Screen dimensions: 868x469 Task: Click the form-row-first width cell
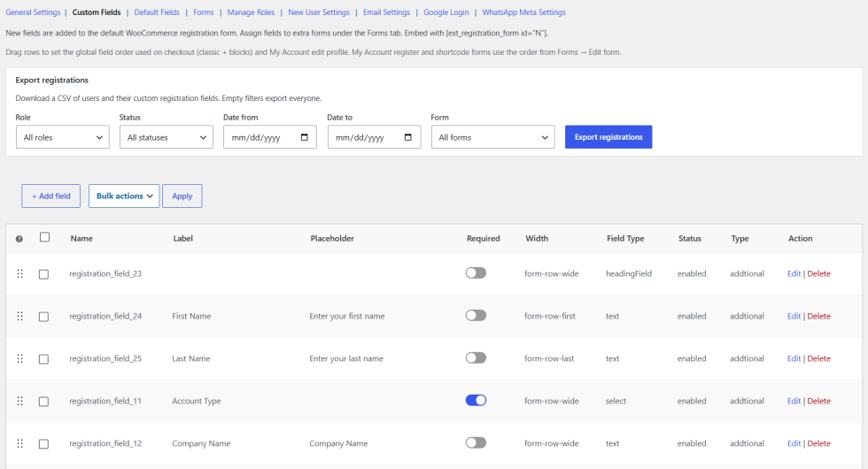[550, 317]
